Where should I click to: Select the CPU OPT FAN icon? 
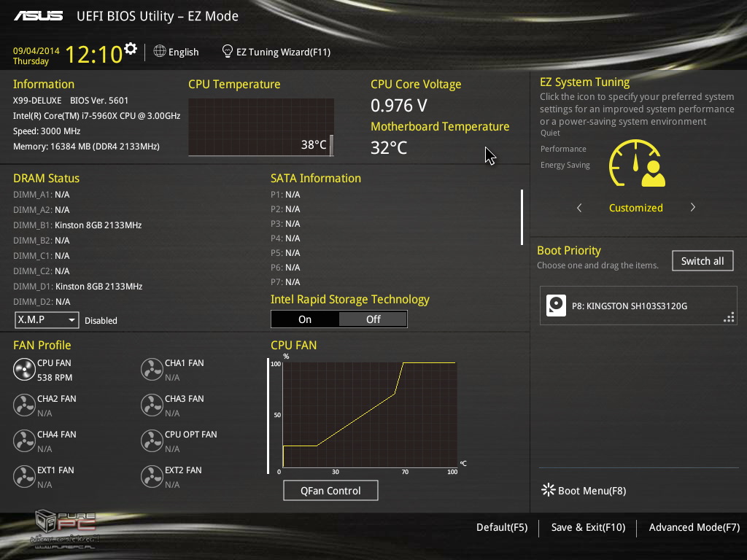pos(152,441)
